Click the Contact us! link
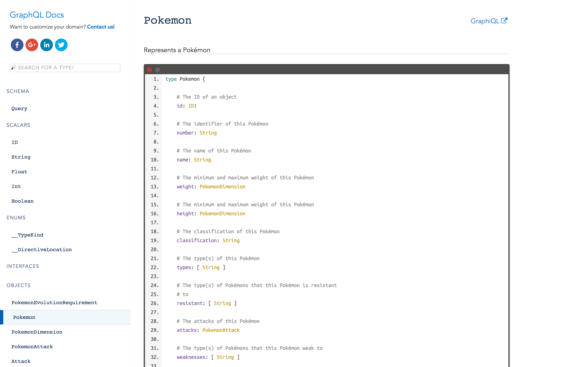The width and height of the screenshot is (588, 367). point(101,27)
